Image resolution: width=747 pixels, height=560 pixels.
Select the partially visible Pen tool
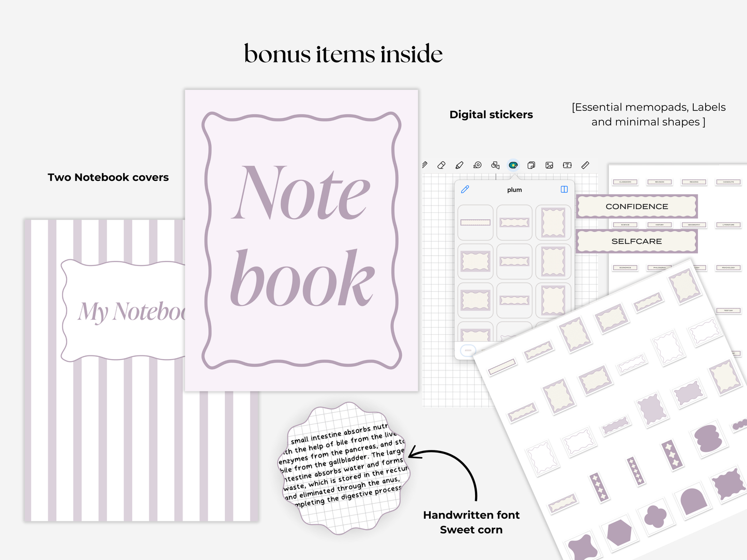pyautogui.click(x=424, y=165)
